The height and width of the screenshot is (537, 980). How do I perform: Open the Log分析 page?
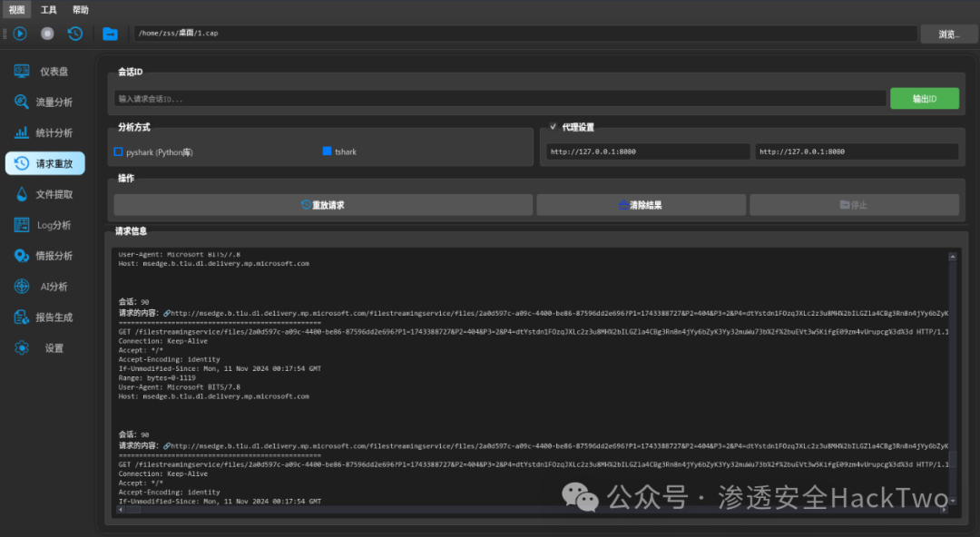click(45, 224)
